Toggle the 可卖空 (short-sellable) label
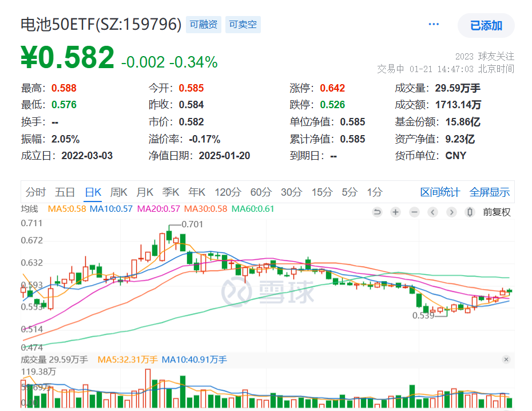The image size is (532, 411). click(243, 25)
